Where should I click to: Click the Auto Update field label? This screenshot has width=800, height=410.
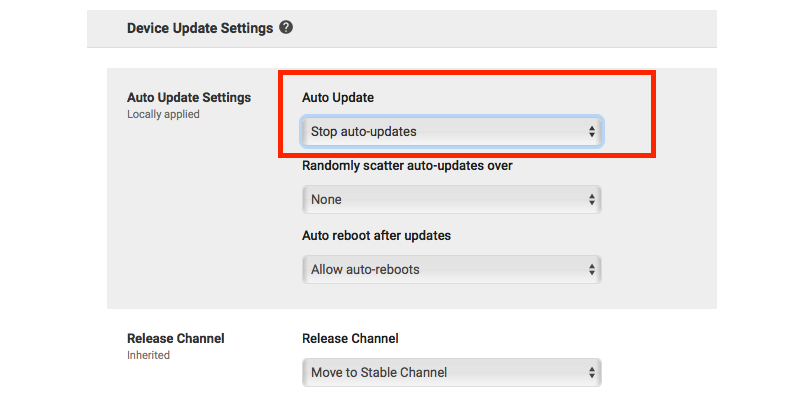(x=338, y=97)
